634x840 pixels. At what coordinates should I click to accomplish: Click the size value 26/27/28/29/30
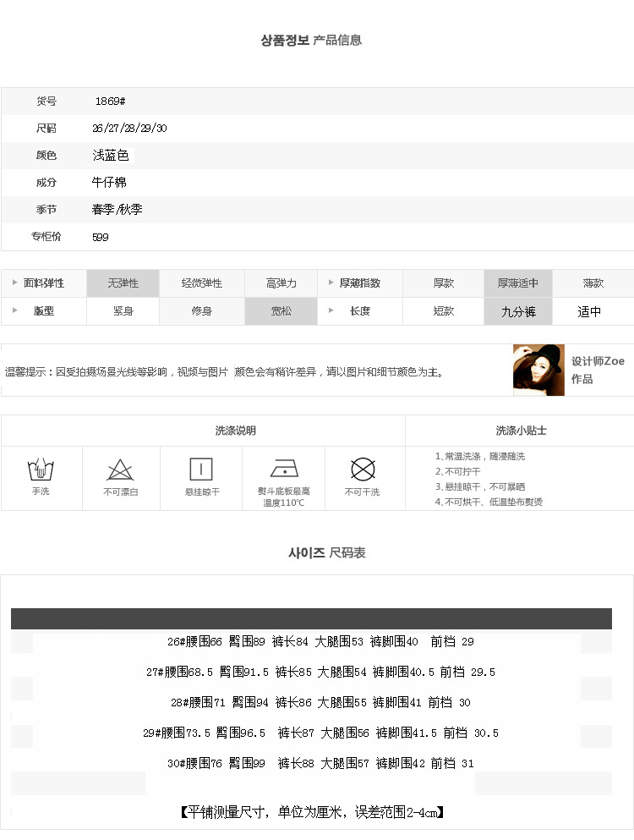(x=129, y=128)
